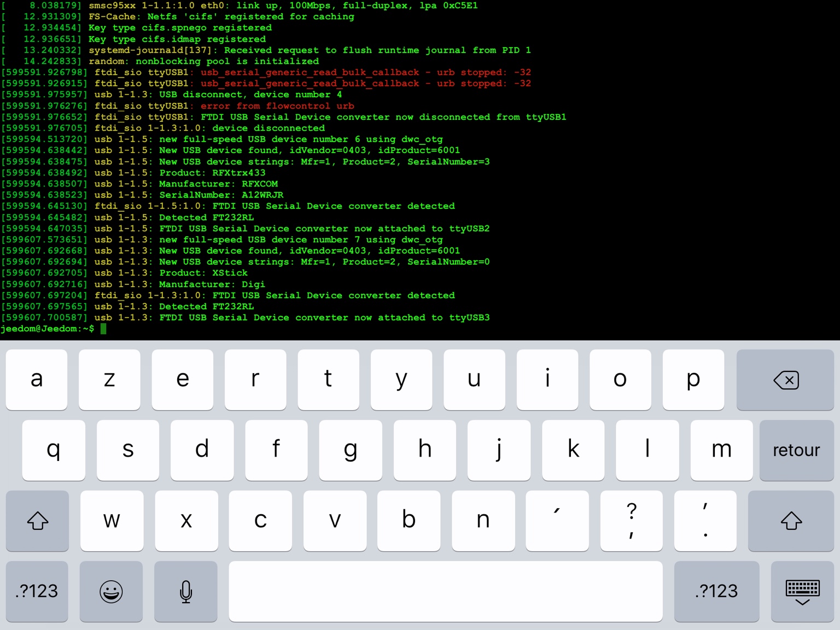Click 'nonblocking pool is initialized' line
This screenshot has width=840, height=630.
click(160, 61)
